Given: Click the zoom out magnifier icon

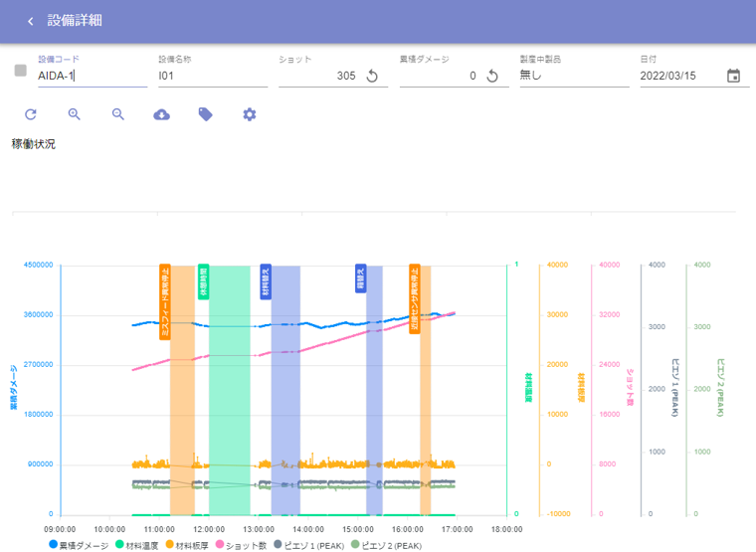Looking at the screenshot, I should [x=117, y=114].
